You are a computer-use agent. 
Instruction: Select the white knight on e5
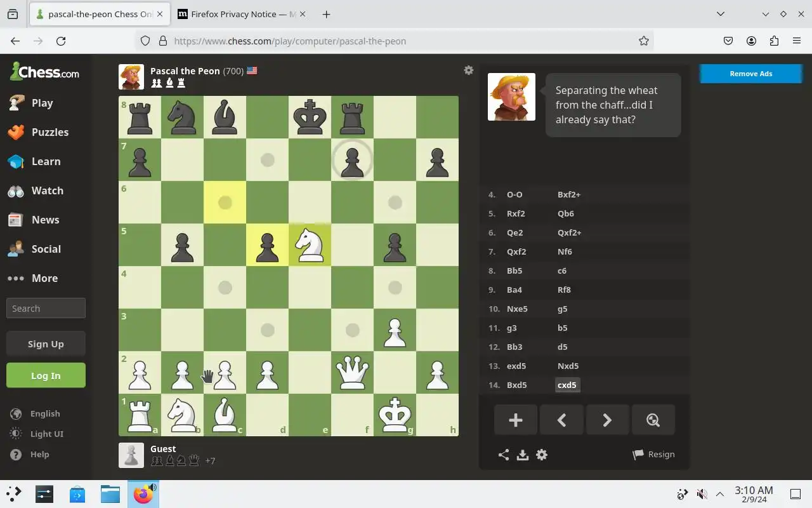tap(310, 244)
